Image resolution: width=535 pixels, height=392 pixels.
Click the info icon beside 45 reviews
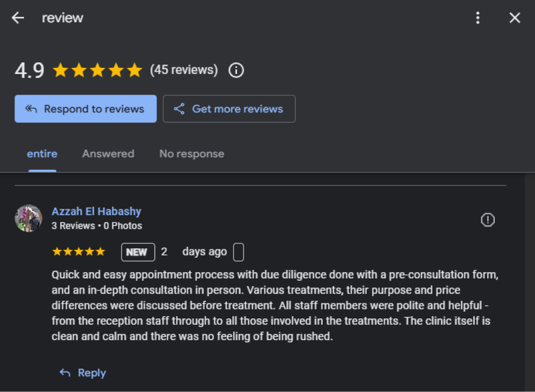[236, 70]
